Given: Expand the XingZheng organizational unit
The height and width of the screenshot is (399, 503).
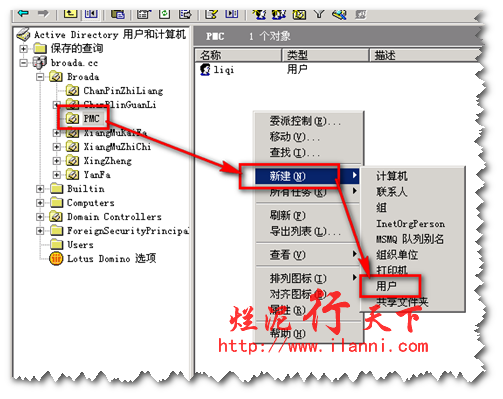Looking at the screenshot, I should (57, 161).
